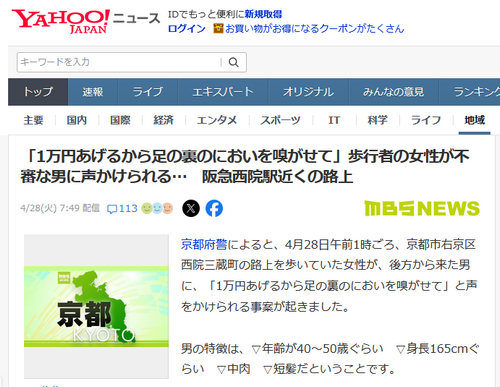Click the search magnifier icon
The width and height of the screenshot is (500, 387).
tap(234, 62)
